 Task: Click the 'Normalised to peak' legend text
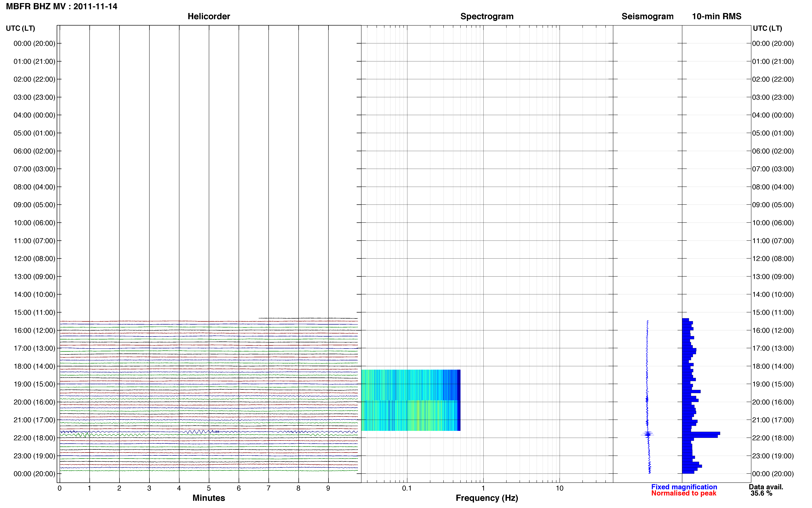(x=684, y=493)
